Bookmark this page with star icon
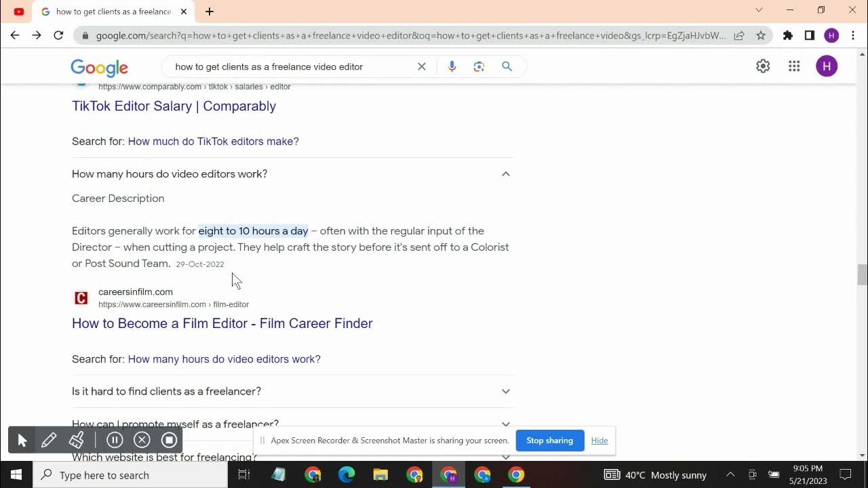This screenshot has height=488, width=868. click(761, 35)
